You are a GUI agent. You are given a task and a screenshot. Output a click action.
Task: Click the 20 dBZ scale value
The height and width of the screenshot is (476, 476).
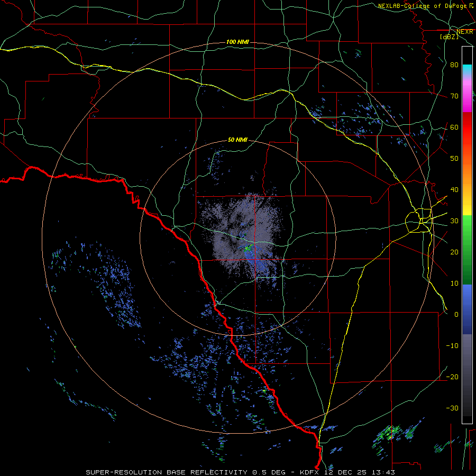click(454, 252)
